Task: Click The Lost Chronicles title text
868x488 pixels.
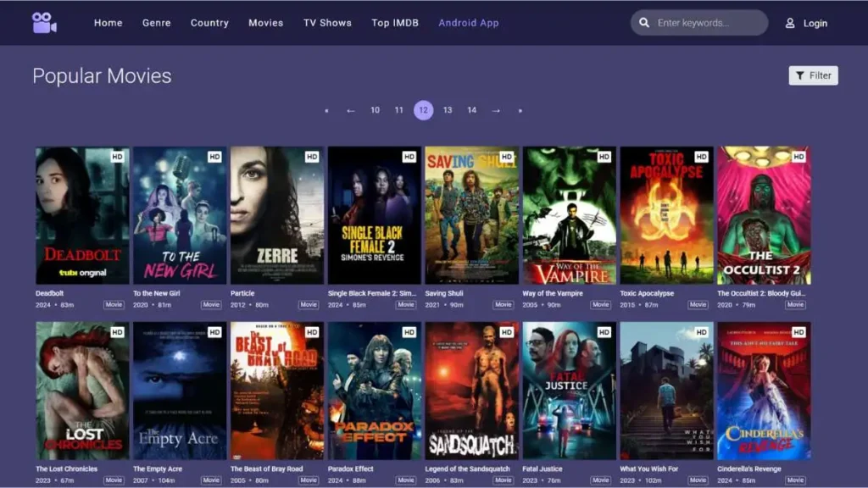Action: (x=66, y=469)
